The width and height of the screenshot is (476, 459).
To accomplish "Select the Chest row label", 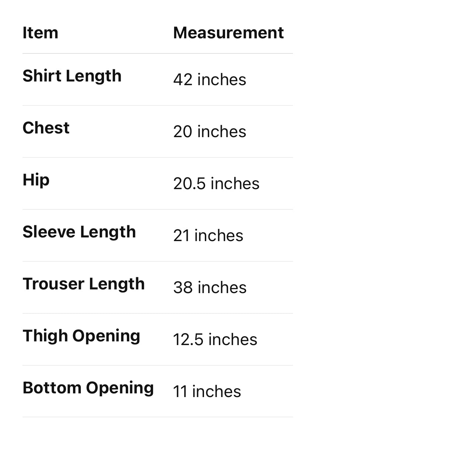I will pos(46,128).
